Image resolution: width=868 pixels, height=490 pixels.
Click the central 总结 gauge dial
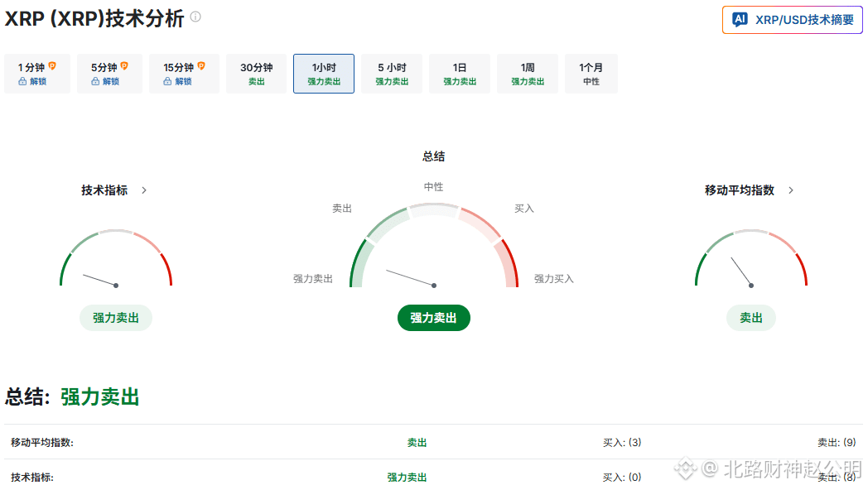[x=434, y=245]
